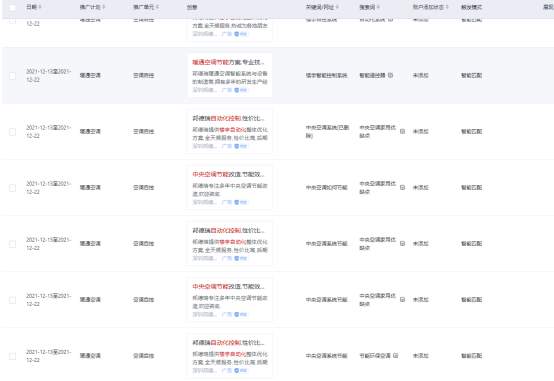The height and width of the screenshot is (381, 554).
Task: Open 中央空调节能改造 ad in 中央空调如何节能 row
Action: [x=228, y=174]
